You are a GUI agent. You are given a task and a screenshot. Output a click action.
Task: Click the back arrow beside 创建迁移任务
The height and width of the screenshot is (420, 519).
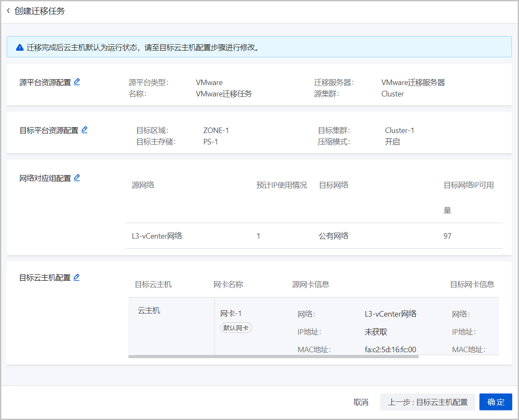[8, 11]
